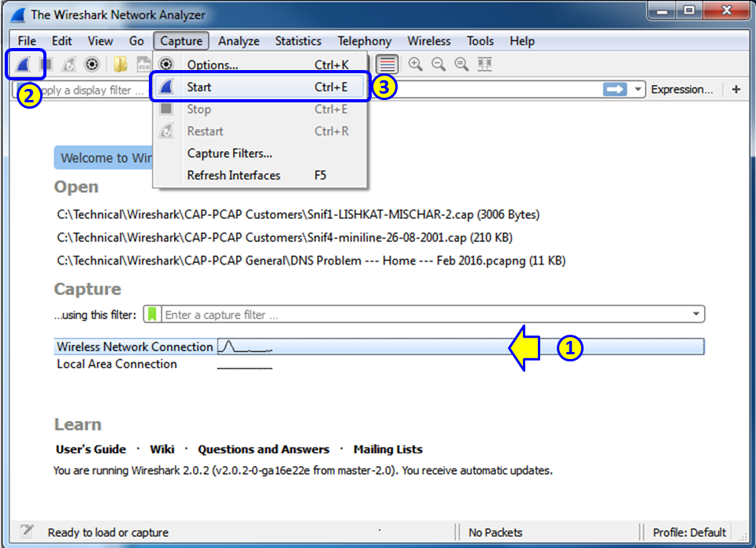Click the Local Area Connection traffic sparkline
The image size is (756, 548).
[245, 367]
